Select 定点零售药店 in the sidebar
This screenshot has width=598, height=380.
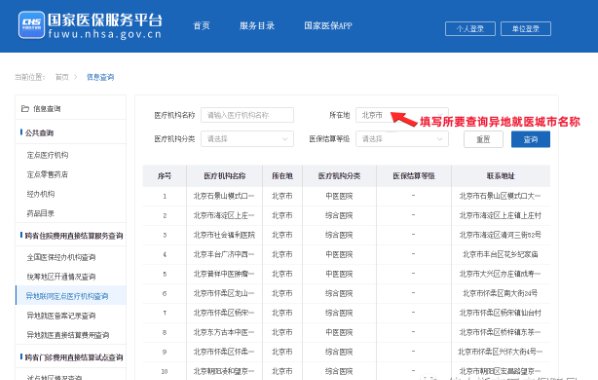tap(47, 174)
